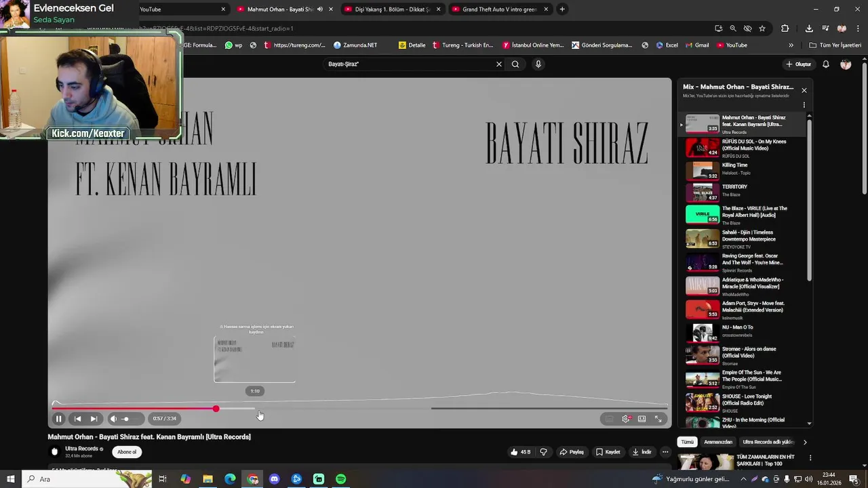Open YouTube notifications bell
The image size is (868, 488).
pos(826,64)
